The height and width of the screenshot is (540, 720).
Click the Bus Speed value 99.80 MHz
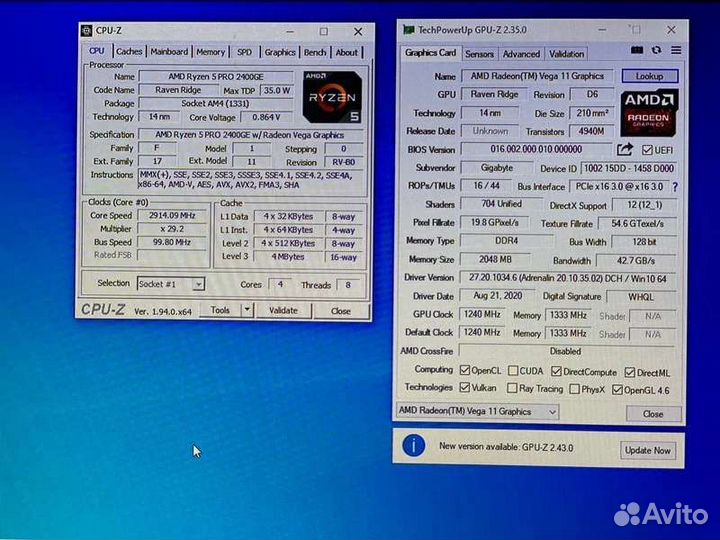[172, 242]
